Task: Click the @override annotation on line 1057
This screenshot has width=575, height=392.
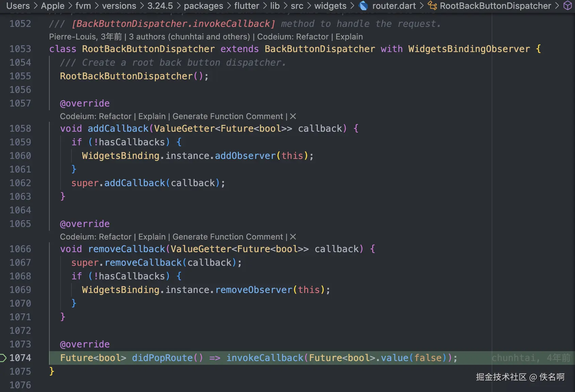Action: [85, 103]
